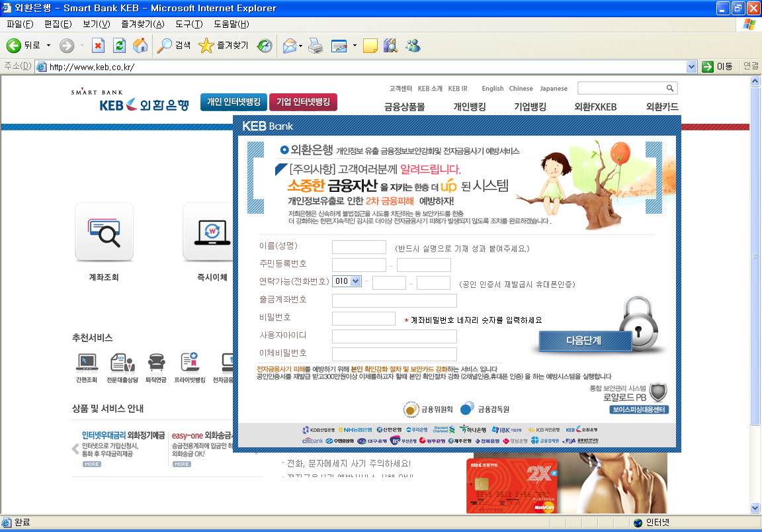
Task: Open the Back button history dropdown arrow
Action: click(48, 46)
